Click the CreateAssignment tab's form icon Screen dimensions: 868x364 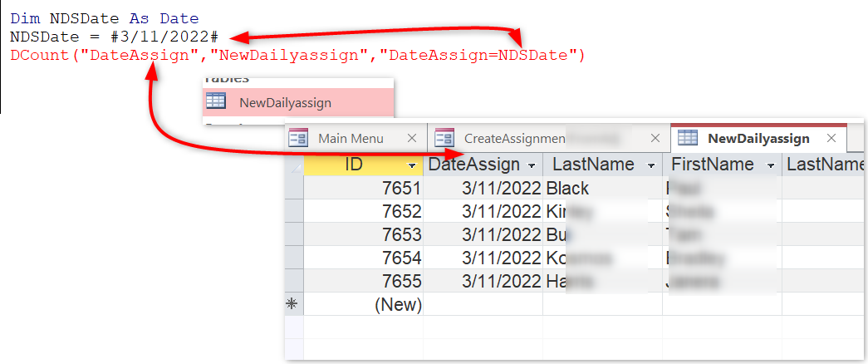444,138
